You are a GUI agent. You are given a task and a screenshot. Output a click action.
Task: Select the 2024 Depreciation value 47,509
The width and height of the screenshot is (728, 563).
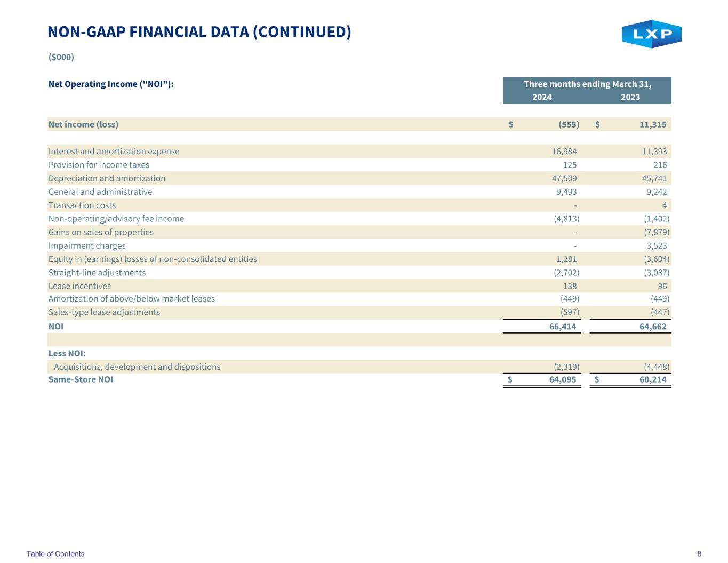coord(564,178)
